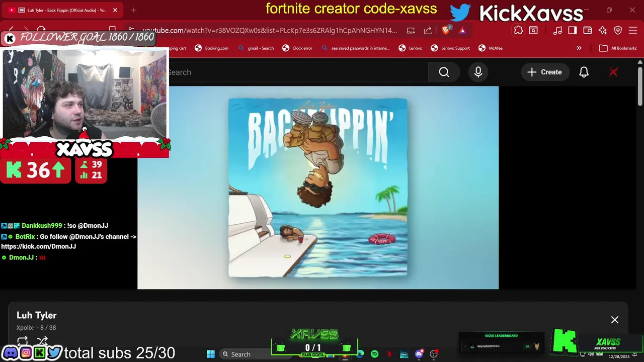Click the icon next to Extensions
The width and height of the screenshot is (644, 362).
point(533,30)
